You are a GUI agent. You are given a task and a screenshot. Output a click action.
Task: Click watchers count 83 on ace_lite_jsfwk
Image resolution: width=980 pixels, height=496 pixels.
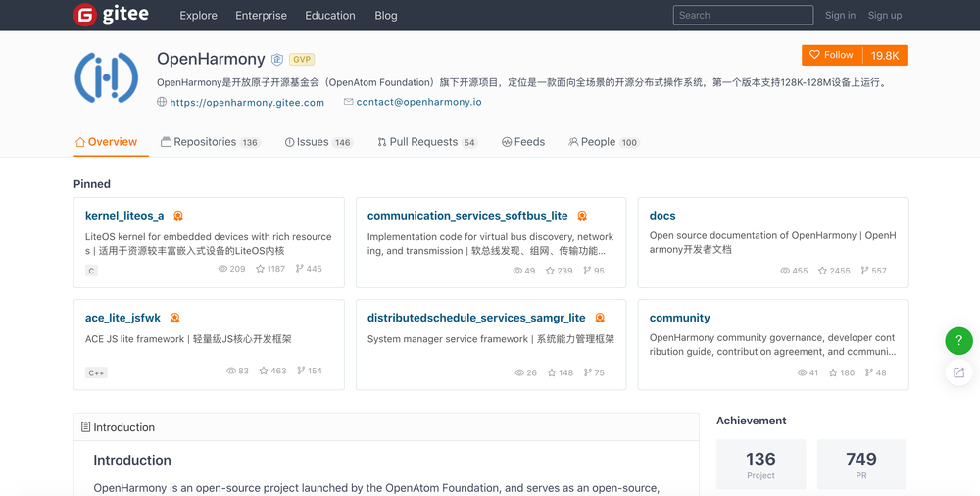(x=237, y=371)
